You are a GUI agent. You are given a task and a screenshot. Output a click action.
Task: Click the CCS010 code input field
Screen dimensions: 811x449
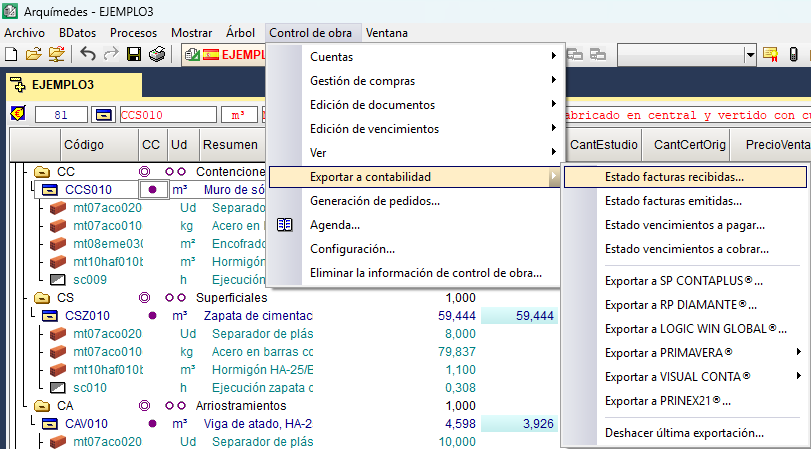(x=168, y=115)
